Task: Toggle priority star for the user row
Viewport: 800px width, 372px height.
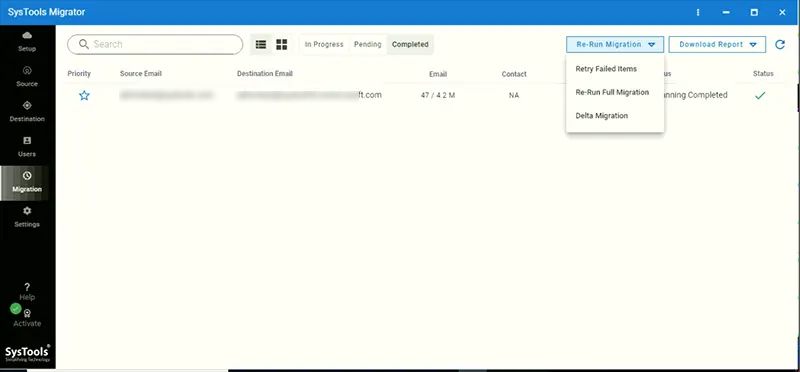Action: 84,95
